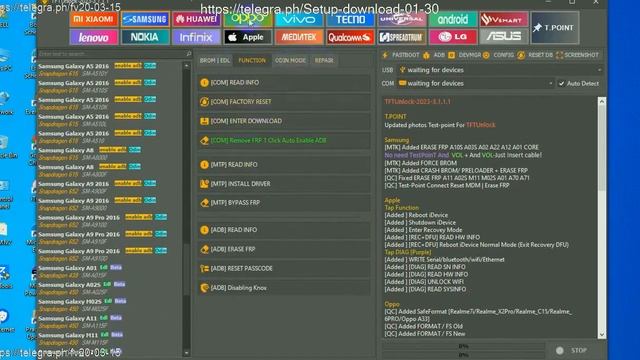Select the Universal brand tile
This screenshot has height=360, width=640.
click(x=402, y=19)
